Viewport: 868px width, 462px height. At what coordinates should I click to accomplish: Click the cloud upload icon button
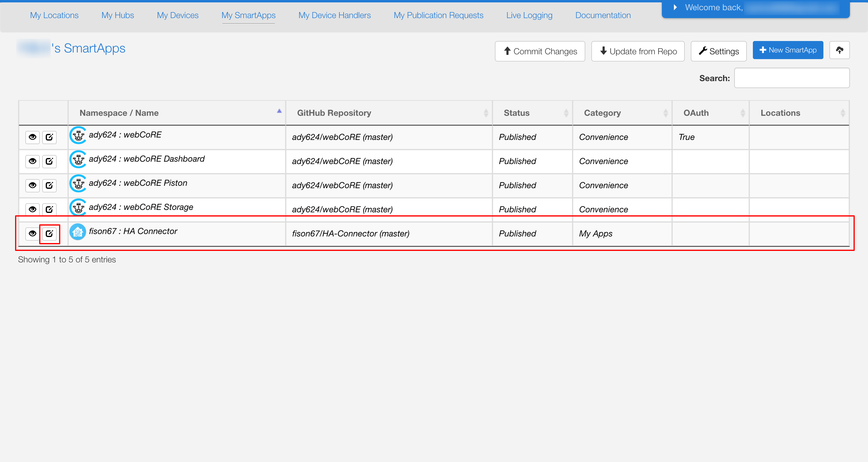click(839, 50)
